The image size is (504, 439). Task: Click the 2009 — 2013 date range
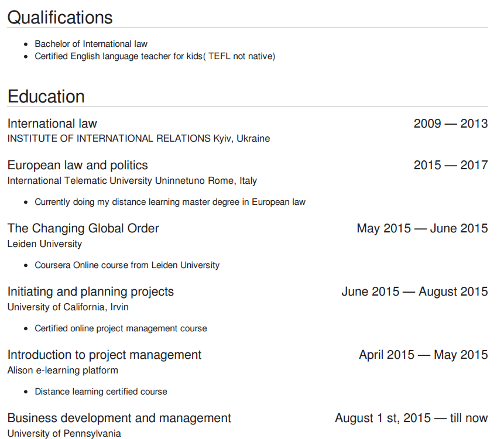(450, 124)
